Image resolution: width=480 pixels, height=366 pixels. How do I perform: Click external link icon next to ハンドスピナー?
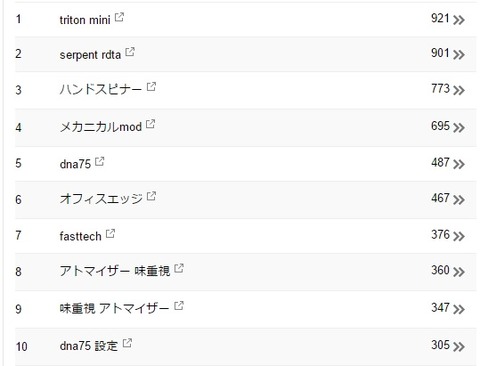(151, 87)
